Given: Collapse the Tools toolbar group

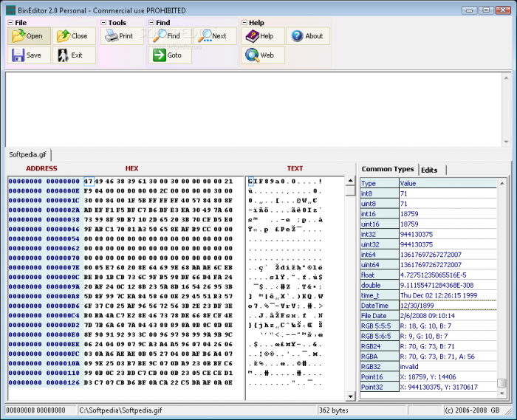Looking at the screenshot, I should (x=103, y=23).
